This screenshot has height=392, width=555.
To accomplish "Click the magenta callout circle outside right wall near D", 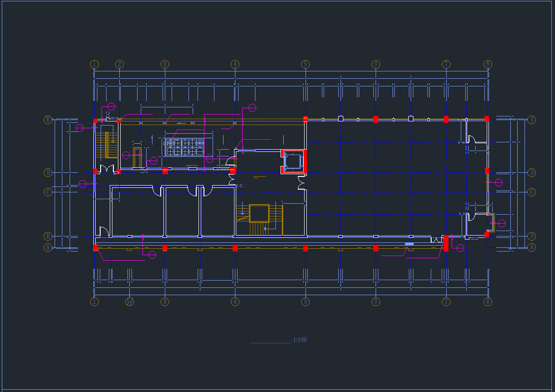I will click(499, 182).
